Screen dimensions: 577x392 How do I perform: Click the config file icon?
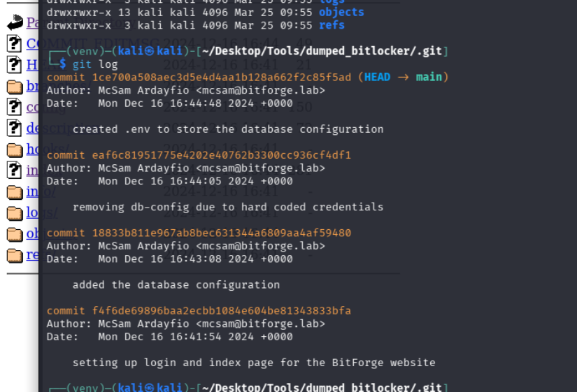point(14,107)
